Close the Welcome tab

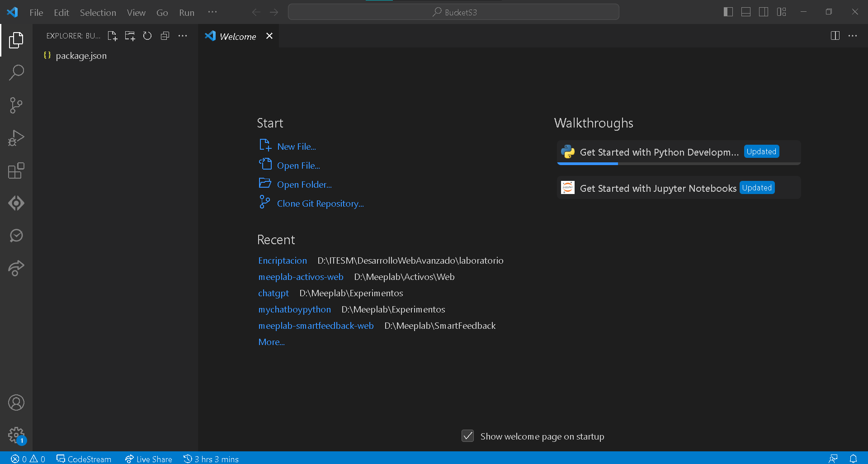(x=269, y=36)
